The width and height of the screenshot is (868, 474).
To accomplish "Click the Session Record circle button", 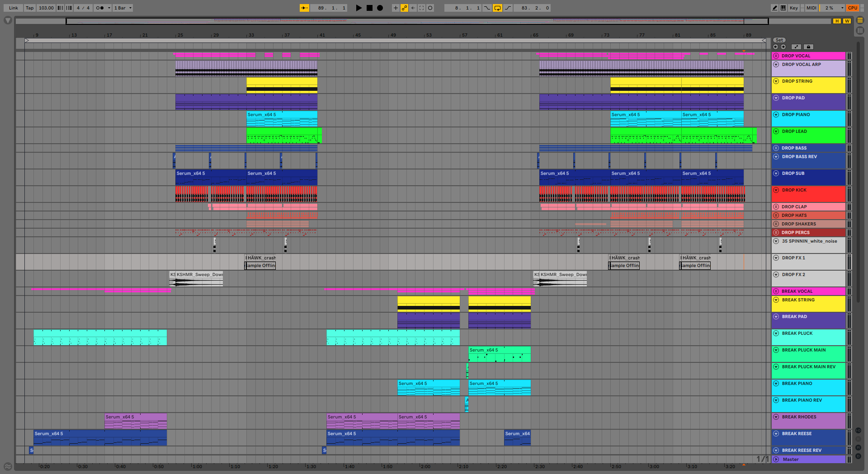I will (430, 8).
